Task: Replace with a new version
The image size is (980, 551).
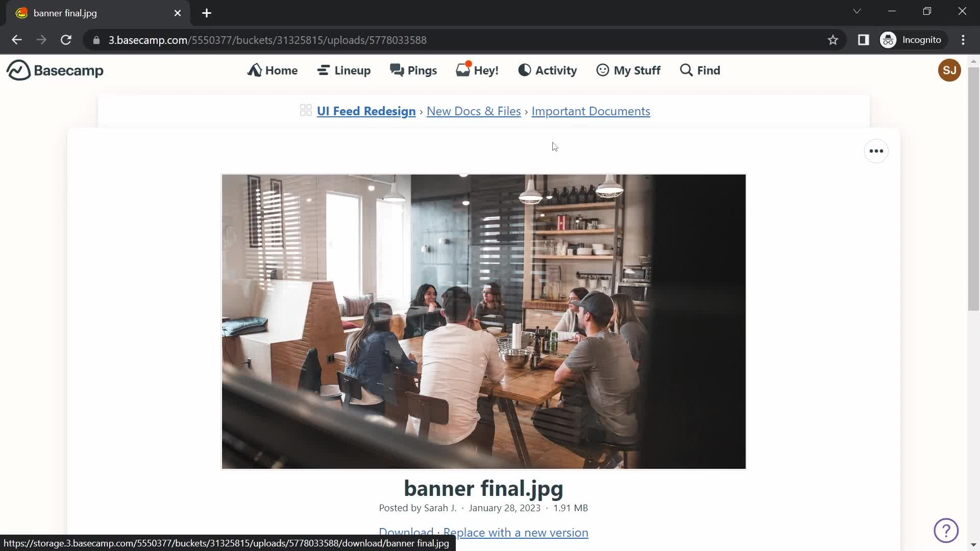Action: pyautogui.click(x=516, y=532)
